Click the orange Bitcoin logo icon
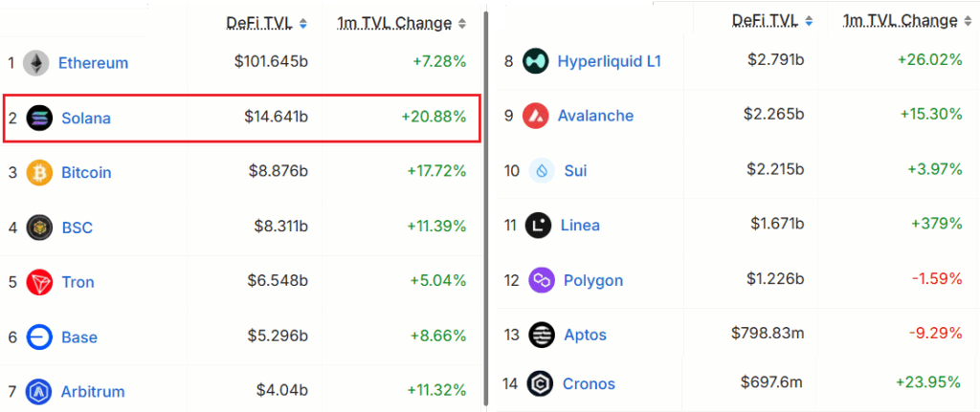 coord(39,173)
